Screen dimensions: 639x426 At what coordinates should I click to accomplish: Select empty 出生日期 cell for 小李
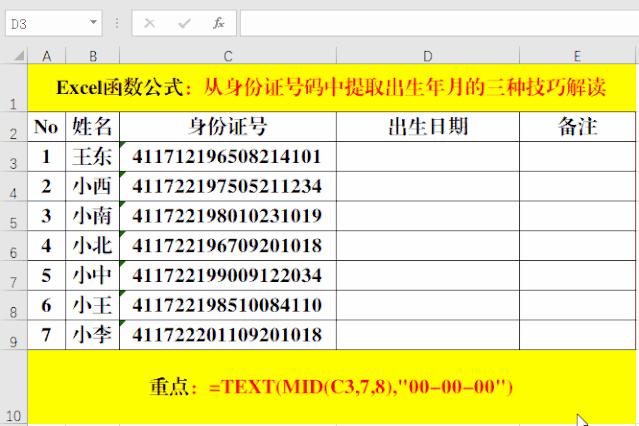427,335
